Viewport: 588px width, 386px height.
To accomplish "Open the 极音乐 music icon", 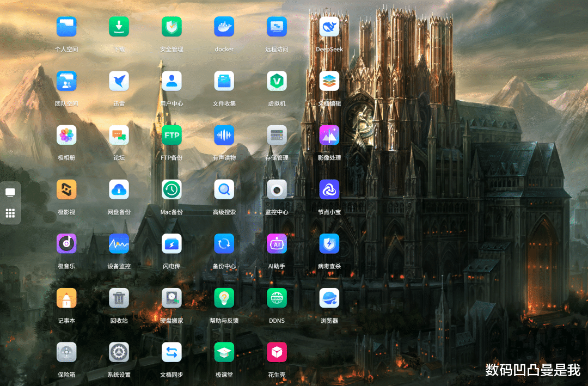I will [66, 243].
